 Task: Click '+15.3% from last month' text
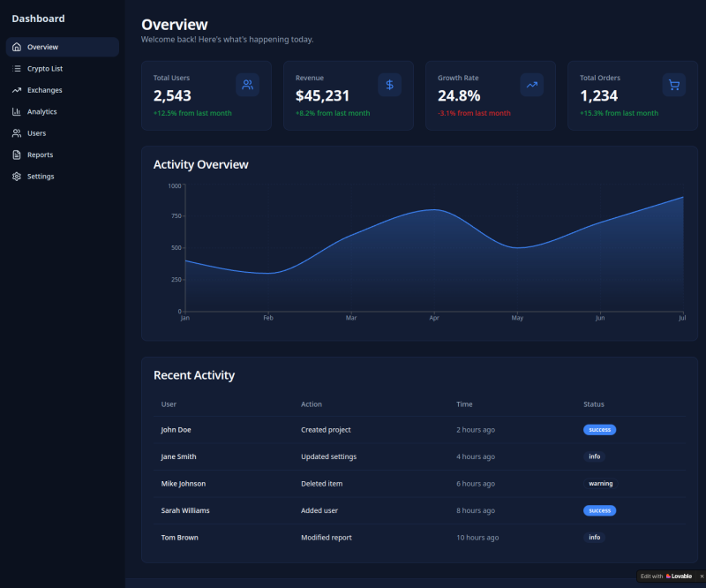point(620,113)
